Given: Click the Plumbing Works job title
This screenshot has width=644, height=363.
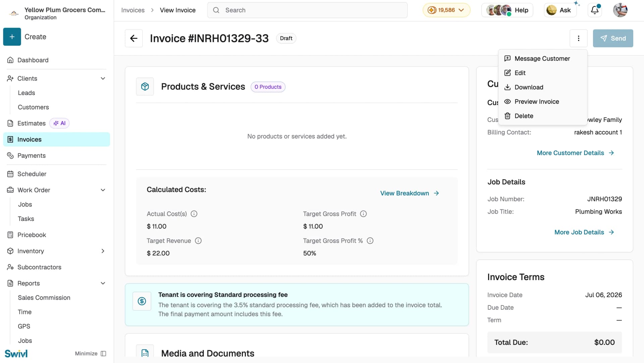Looking at the screenshot, I should tap(598, 212).
